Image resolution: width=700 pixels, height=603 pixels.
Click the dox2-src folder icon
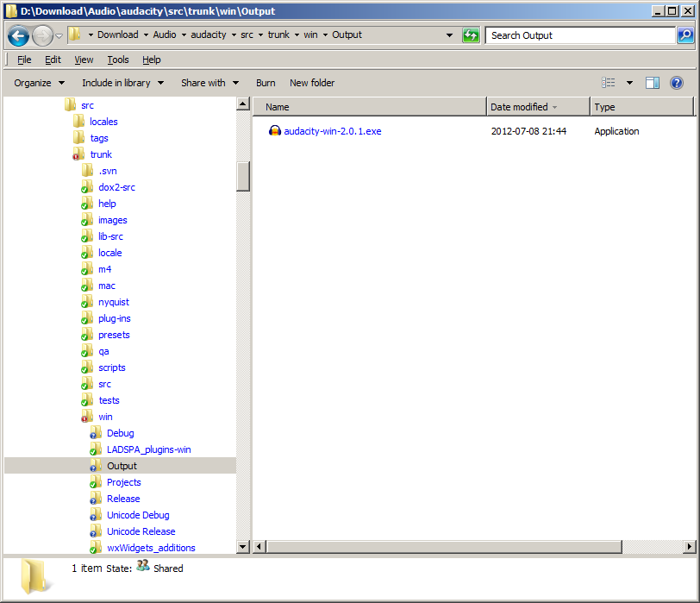tap(87, 187)
